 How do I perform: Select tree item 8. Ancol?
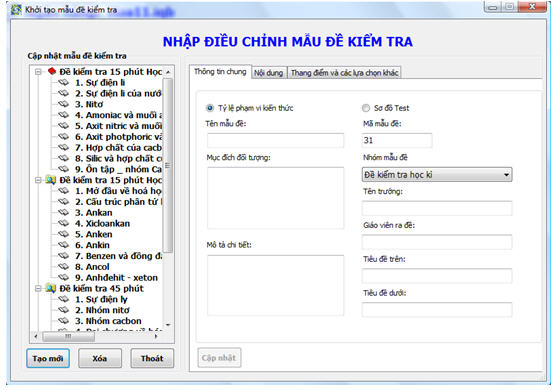tap(92, 267)
